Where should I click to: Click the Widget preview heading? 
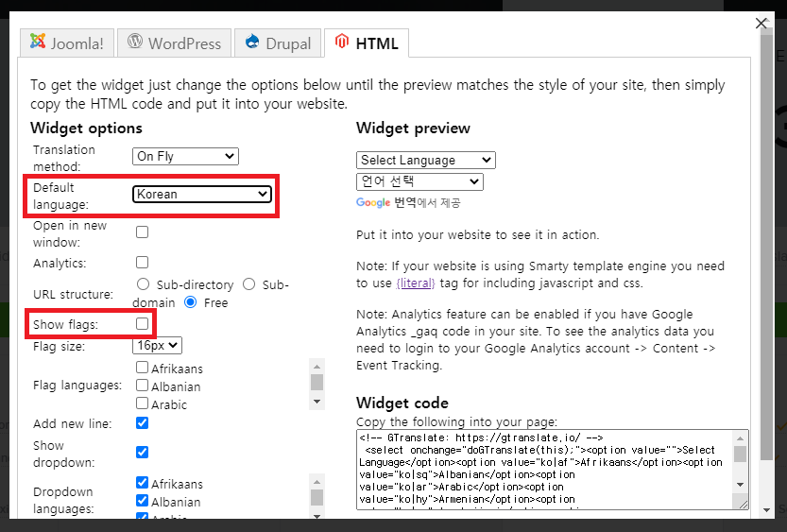click(x=413, y=128)
